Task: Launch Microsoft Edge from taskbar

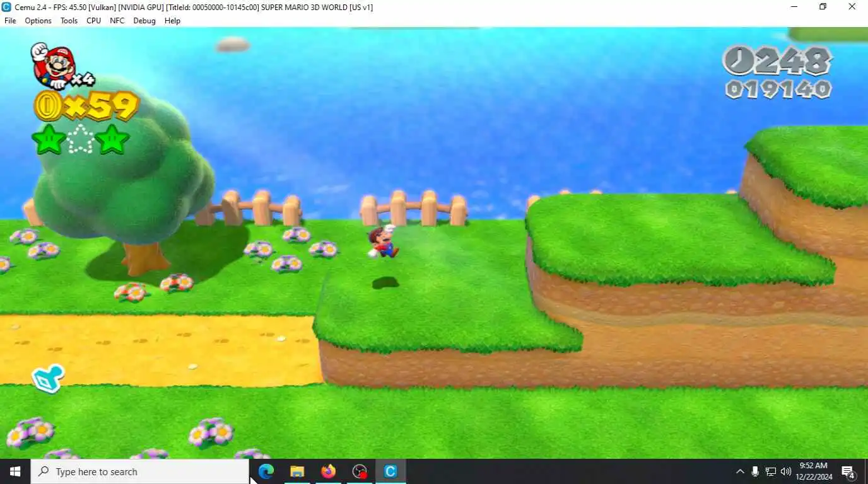Action: [x=266, y=471]
